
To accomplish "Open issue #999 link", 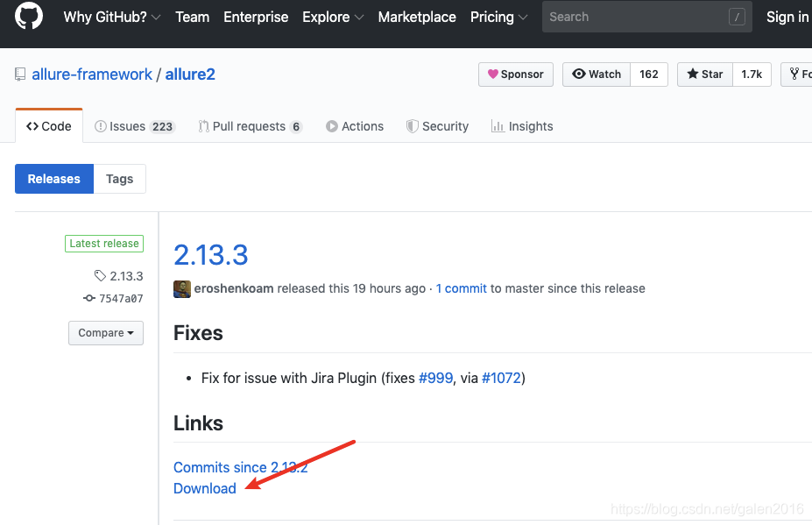I will click(x=435, y=378).
